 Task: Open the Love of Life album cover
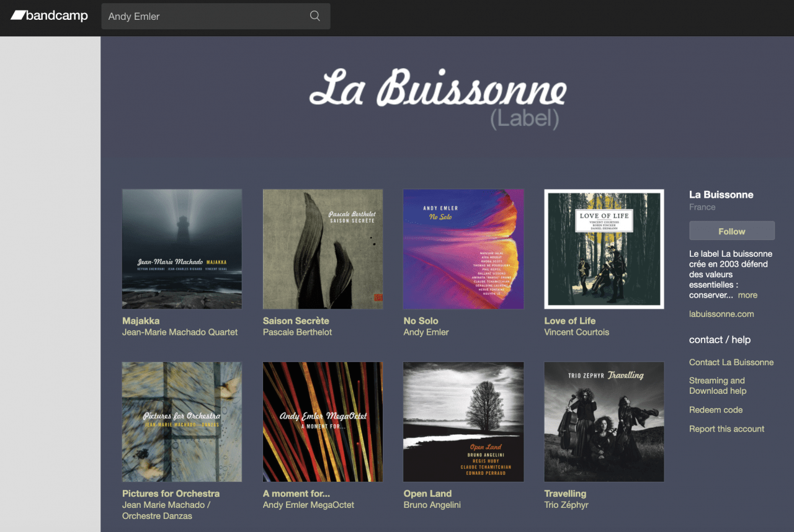(x=604, y=249)
